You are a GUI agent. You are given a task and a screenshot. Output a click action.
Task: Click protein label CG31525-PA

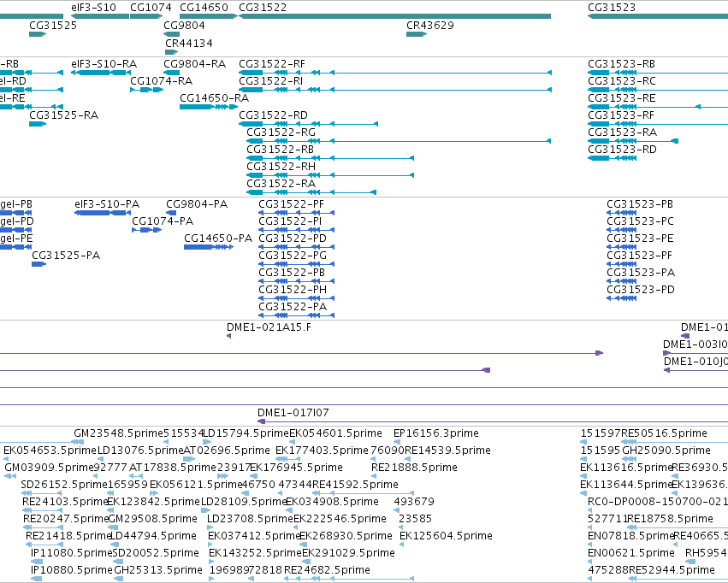coord(66,256)
